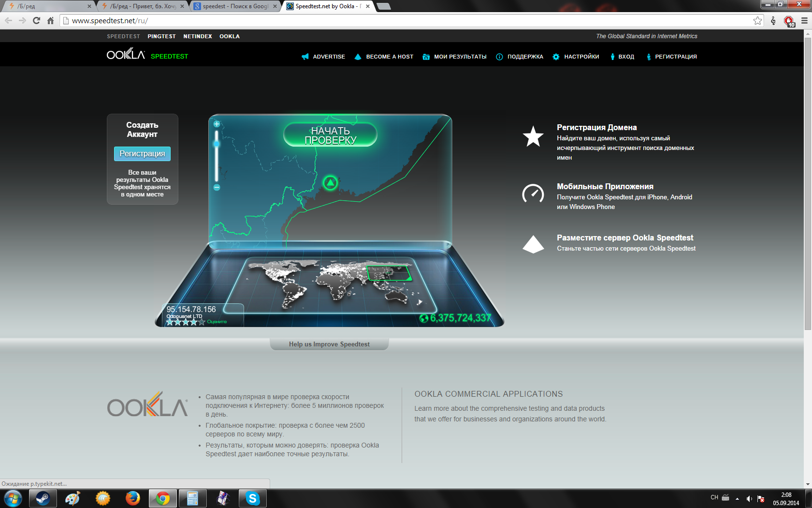Image resolution: width=812 pixels, height=508 pixels.
Task: Open Firefox from the taskbar
Action: tap(132, 498)
